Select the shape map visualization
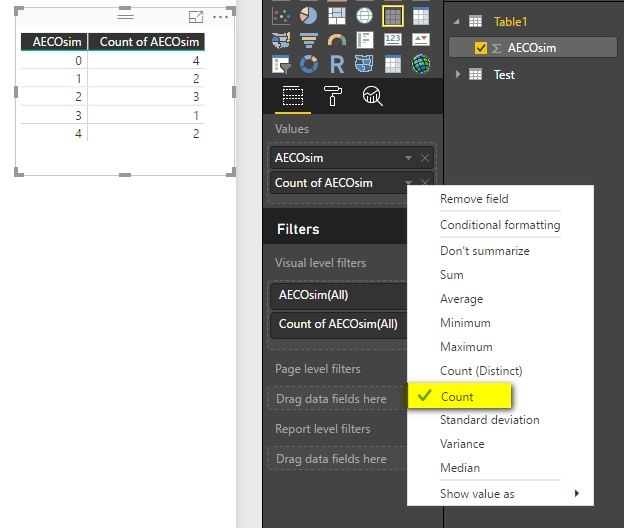The width and height of the screenshot is (624, 528). click(x=365, y=64)
